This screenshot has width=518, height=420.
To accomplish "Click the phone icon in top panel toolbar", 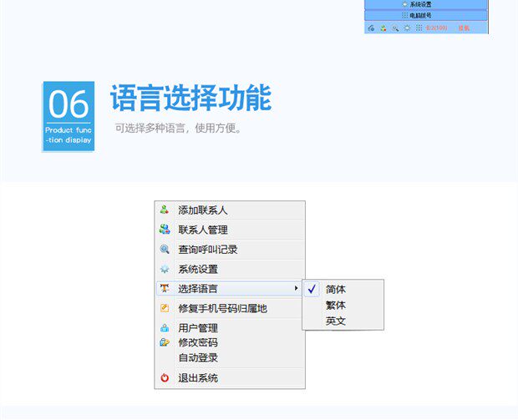I will (371, 28).
